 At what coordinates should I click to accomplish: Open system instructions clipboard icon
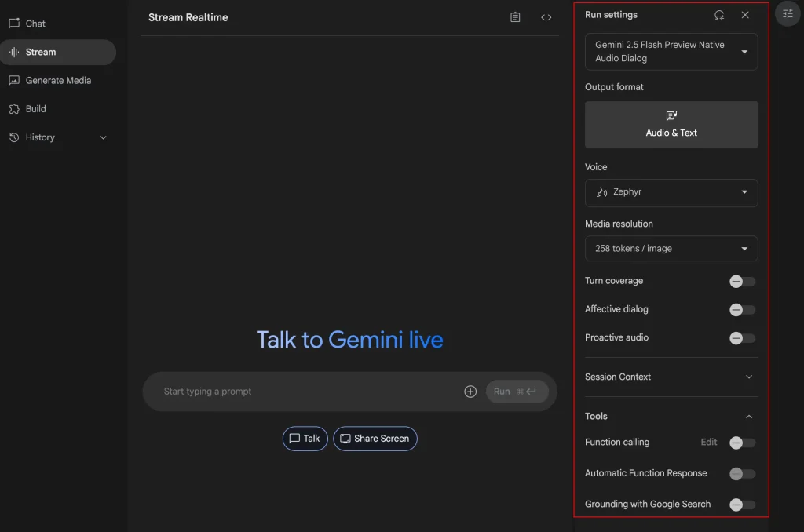click(515, 17)
